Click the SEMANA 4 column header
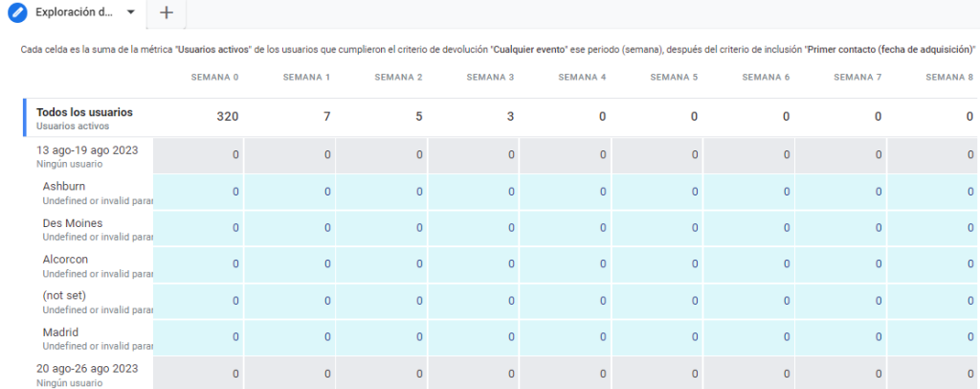980x389 pixels. [x=583, y=77]
